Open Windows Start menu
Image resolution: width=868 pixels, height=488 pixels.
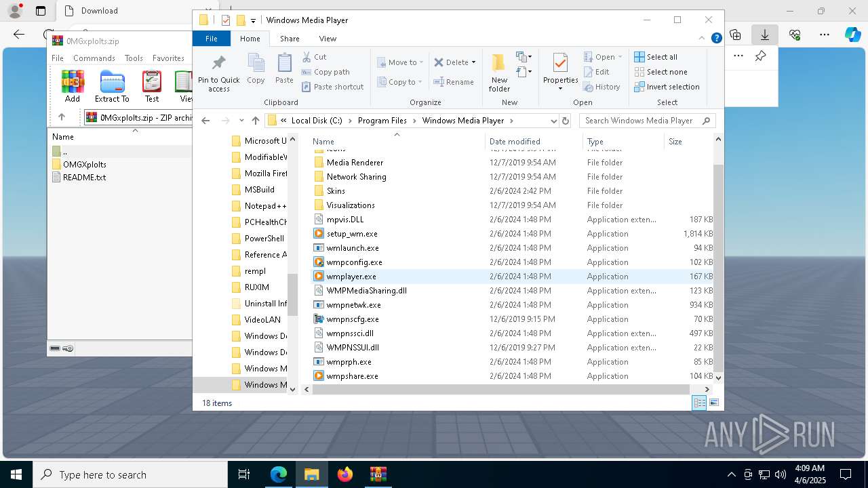pyautogui.click(x=16, y=474)
